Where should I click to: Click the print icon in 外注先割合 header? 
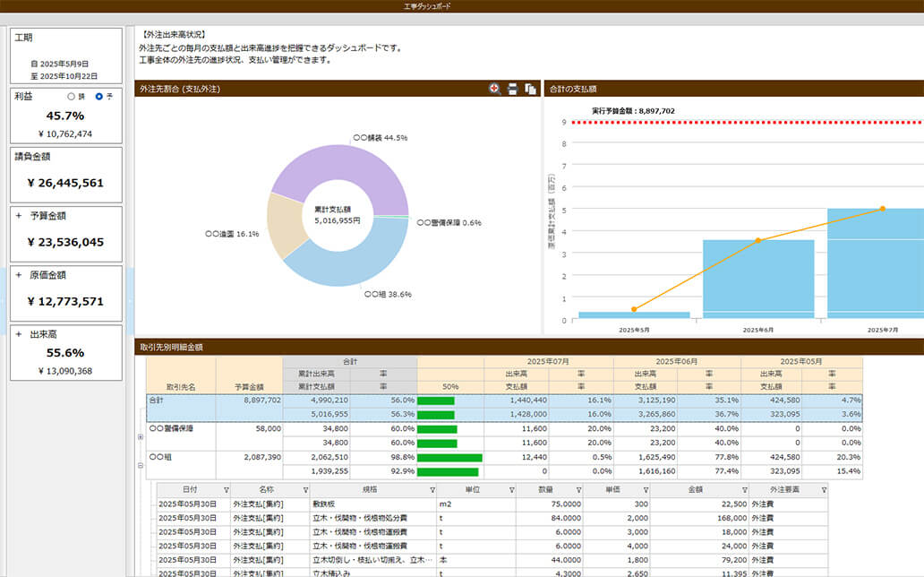pyautogui.click(x=513, y=89)
